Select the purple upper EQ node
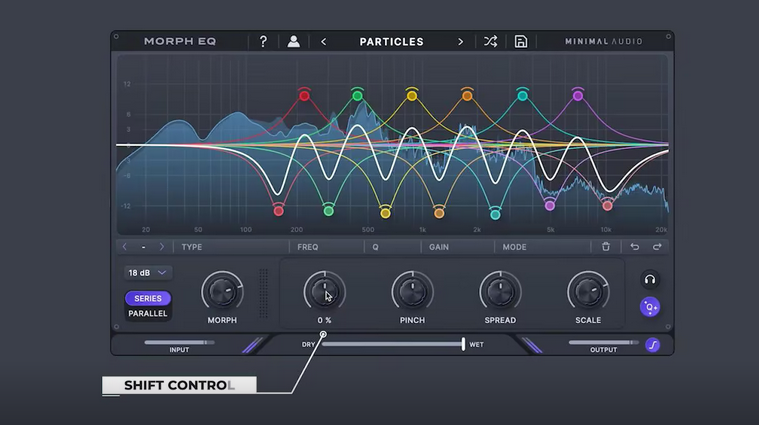 point(577,96)
